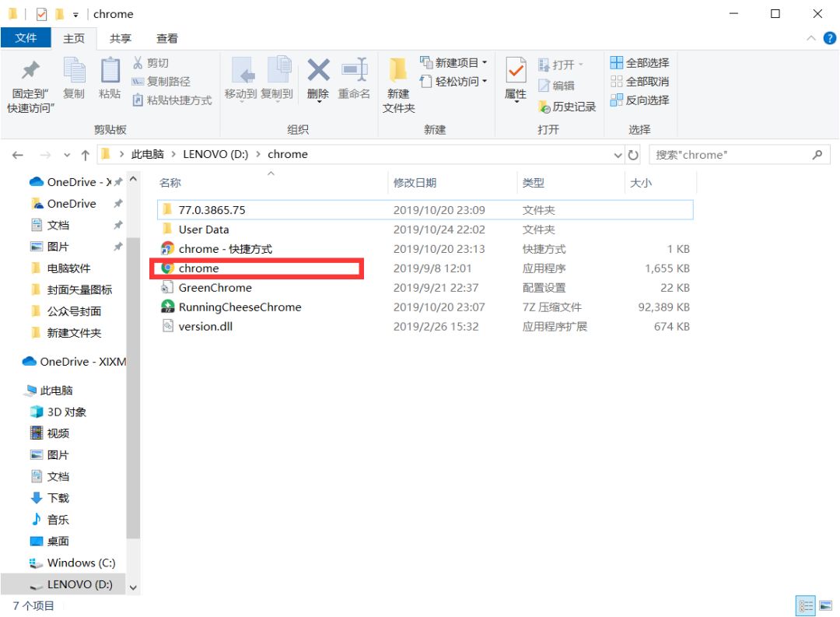Click 此电脑 in the breadcrumb
The image size is (840, 617).
[147, 154]
